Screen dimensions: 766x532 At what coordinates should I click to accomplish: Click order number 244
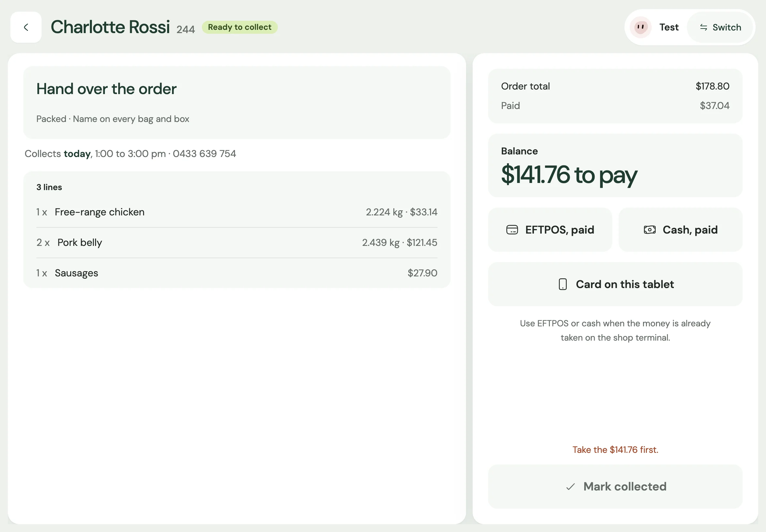(185, 30)
